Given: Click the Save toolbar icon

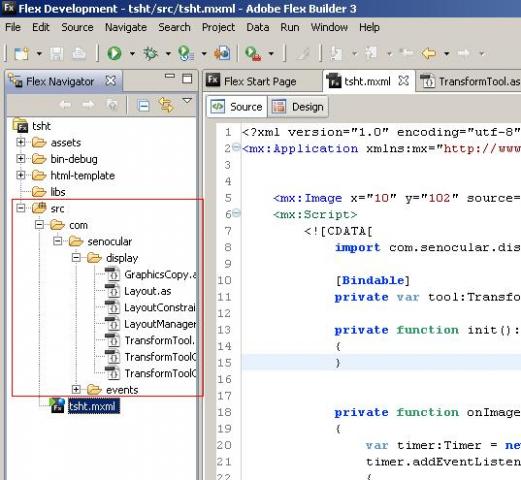Looking at the screenshot, I should pos(57,53).
